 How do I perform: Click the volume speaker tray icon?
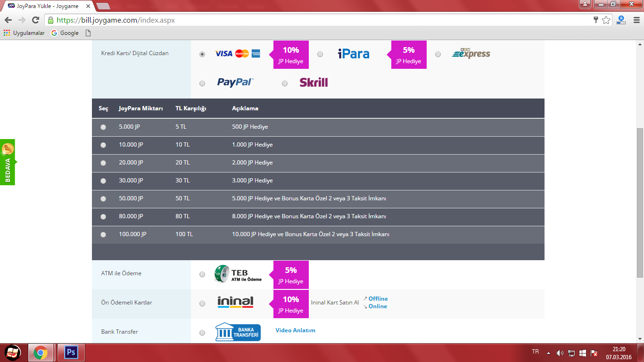560,353
